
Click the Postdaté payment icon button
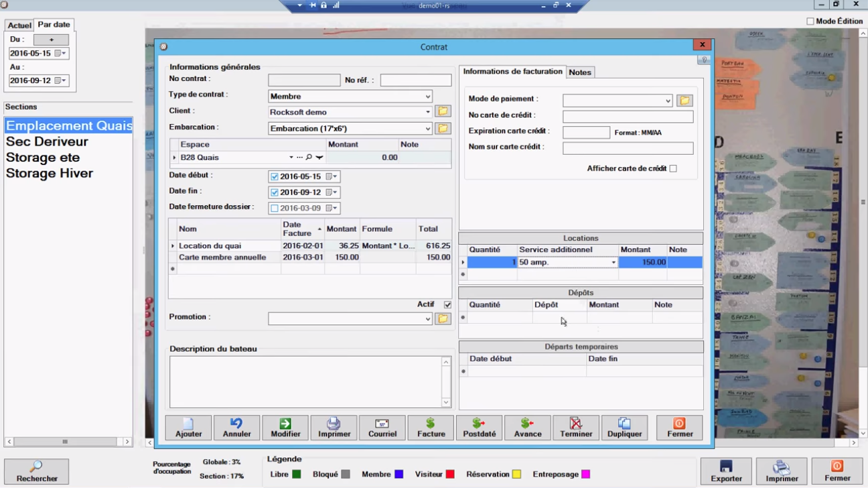(x=479, y=428)
